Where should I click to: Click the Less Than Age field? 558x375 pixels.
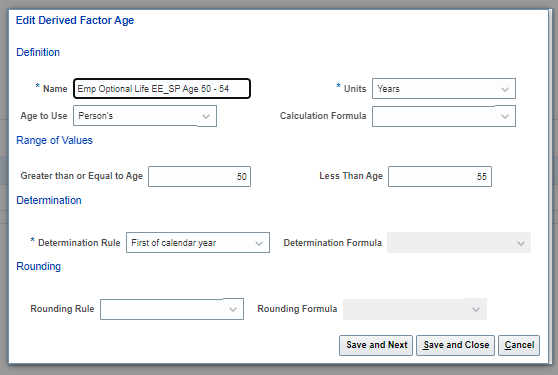coord(440,176)
